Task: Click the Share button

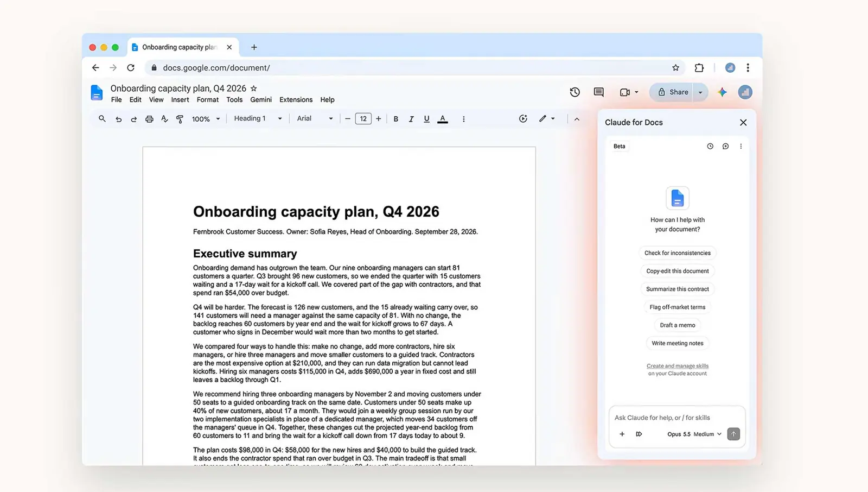Action: 673,92
